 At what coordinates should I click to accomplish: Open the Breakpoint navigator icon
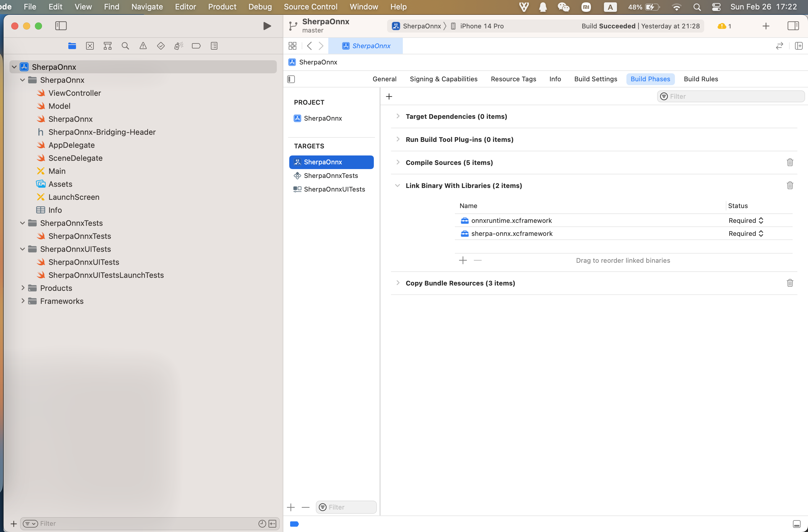196,46
